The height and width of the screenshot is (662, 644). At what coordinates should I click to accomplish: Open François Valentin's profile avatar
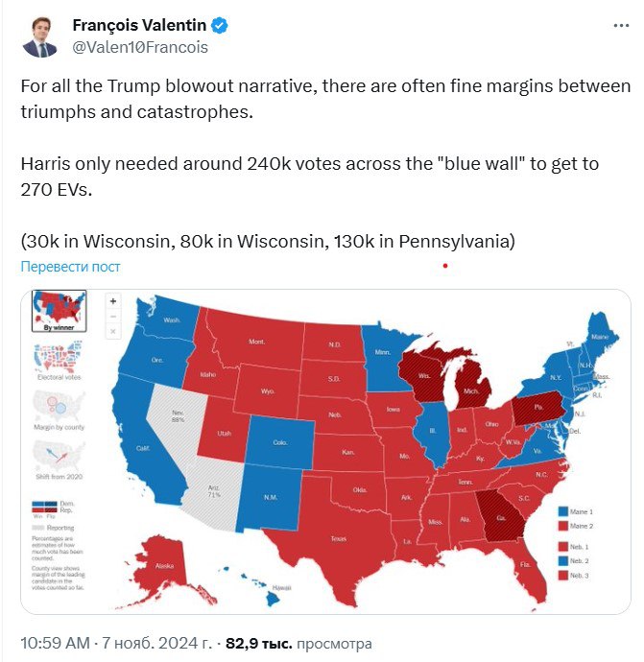coord(39,36)
